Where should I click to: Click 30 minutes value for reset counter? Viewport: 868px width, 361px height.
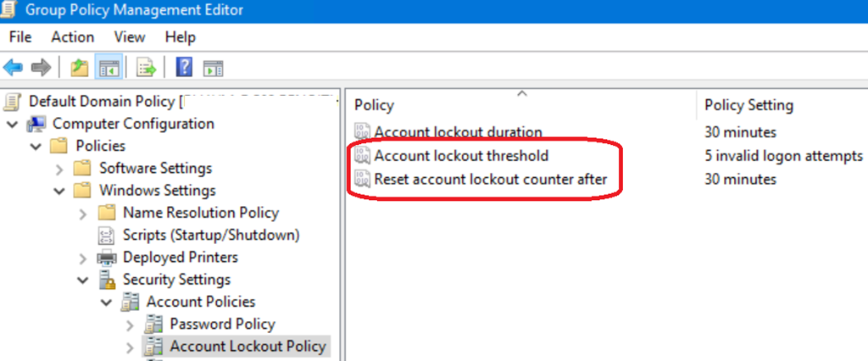[740, 179]
